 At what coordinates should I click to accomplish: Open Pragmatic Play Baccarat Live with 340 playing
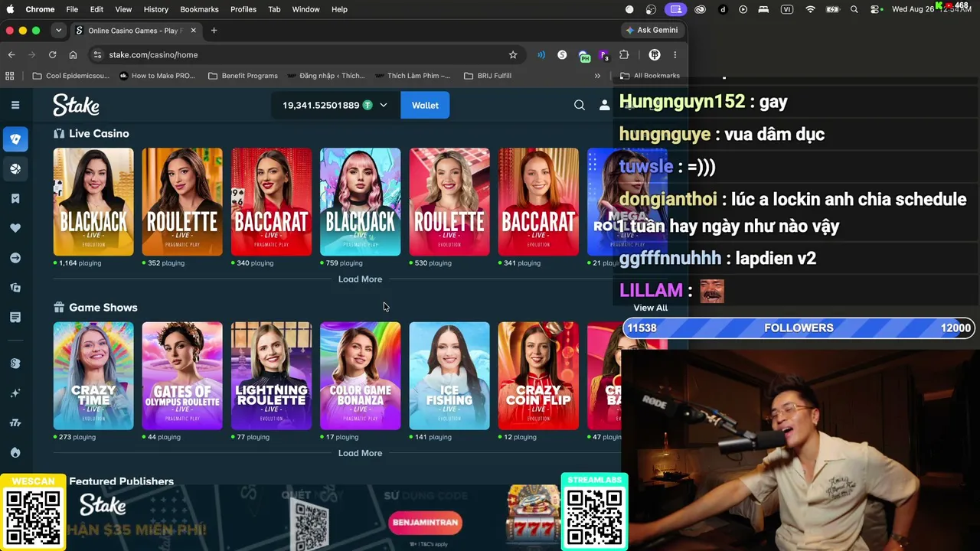[x=271, y=202]
